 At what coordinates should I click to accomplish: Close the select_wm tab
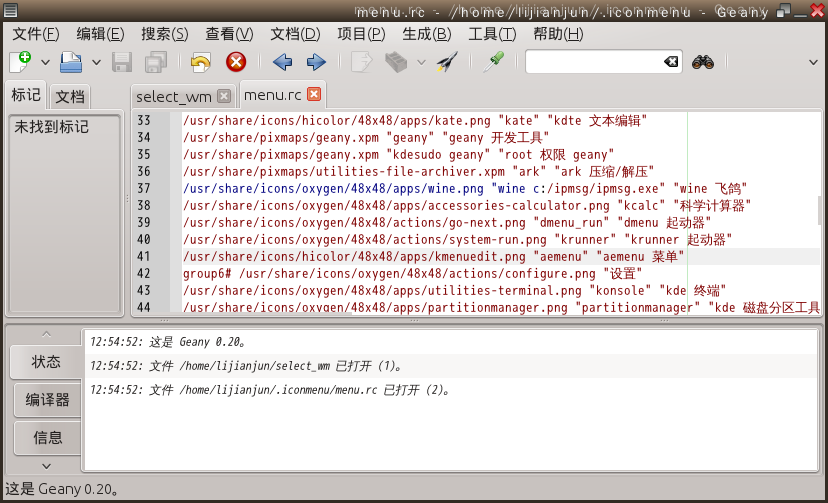click(x=224, y=96)
